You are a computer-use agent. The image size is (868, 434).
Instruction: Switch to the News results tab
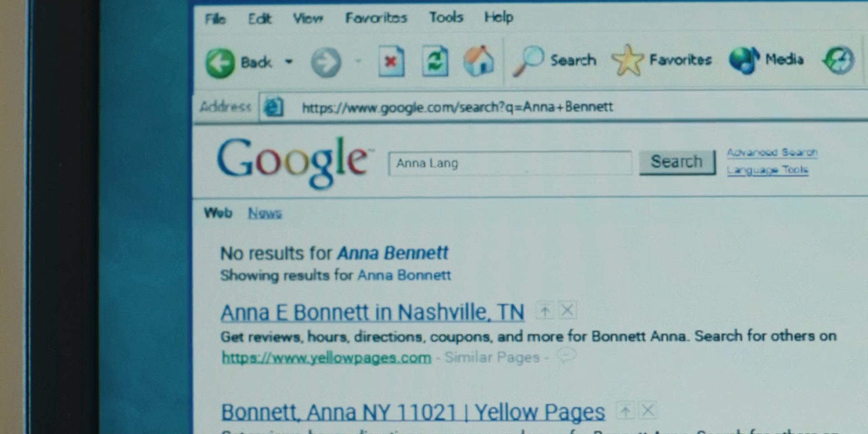point(265,213)
